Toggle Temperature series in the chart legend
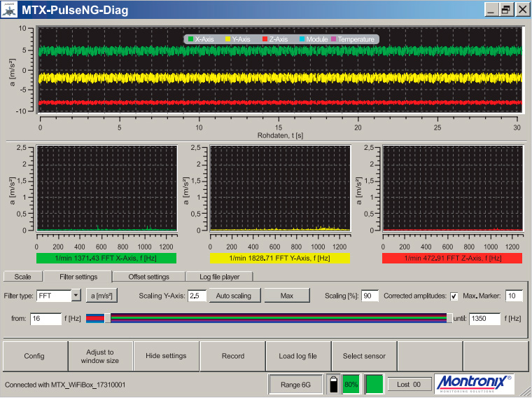532x398 pixels. 352,39
